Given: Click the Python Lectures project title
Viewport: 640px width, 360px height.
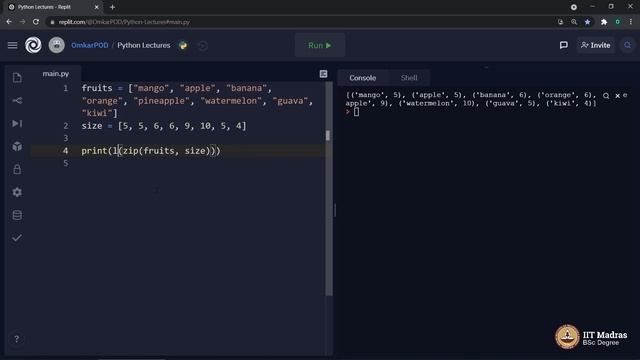Looking at the screenshot, I should point(144,45).
